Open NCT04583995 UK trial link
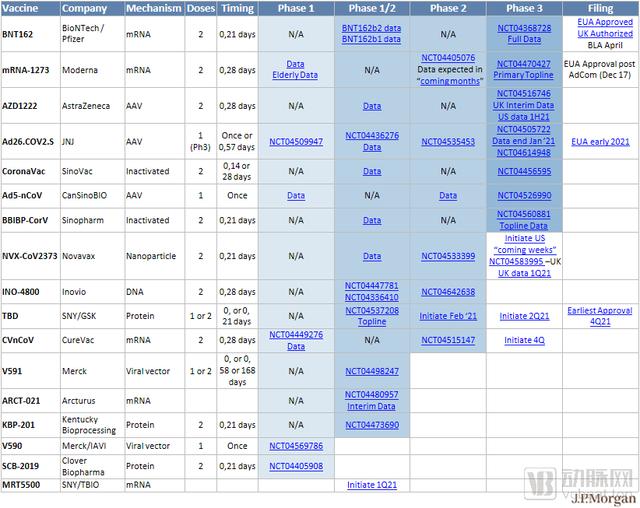The image size is (640, 508). coord(516,262)
